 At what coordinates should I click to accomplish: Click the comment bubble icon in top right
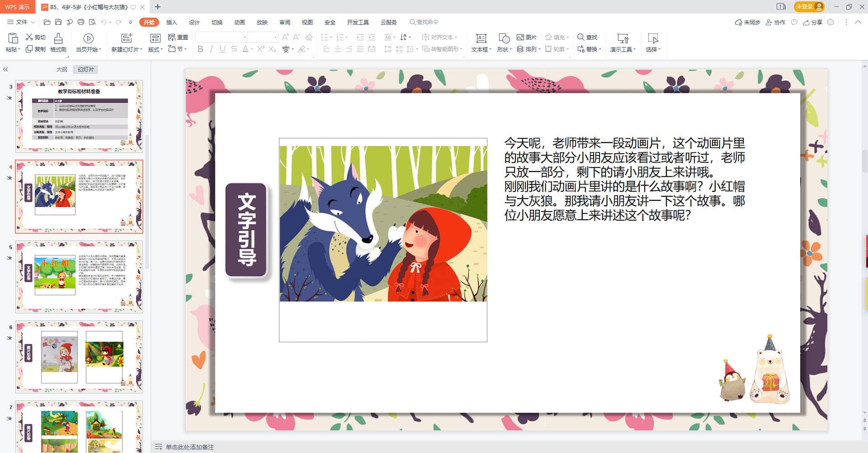coord(794,22)
